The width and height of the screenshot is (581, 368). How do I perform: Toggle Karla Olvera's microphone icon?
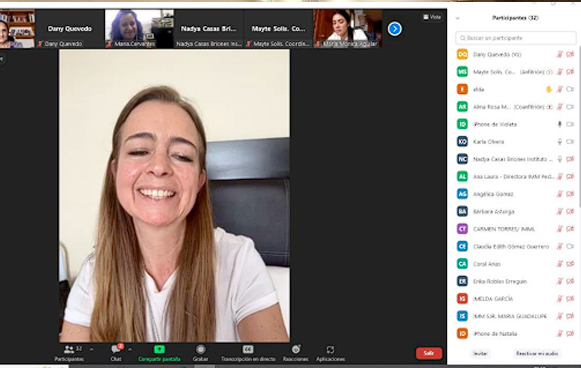click(560, 142)
